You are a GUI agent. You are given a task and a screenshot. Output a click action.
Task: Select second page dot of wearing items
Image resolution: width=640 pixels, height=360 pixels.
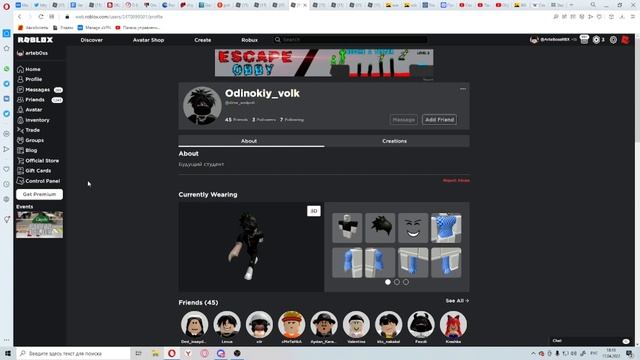[x=397, y=282]
